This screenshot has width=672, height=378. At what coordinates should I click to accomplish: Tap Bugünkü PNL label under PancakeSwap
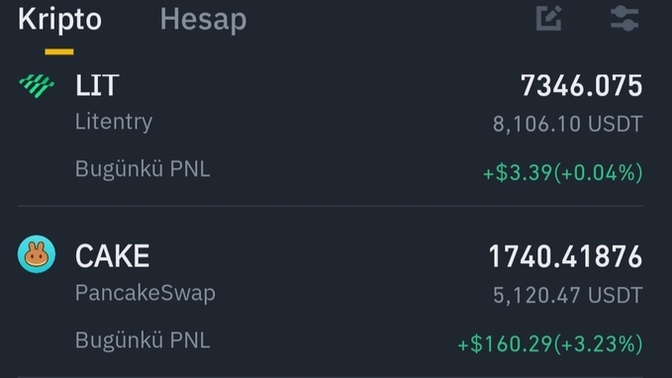tap(142, 340)
